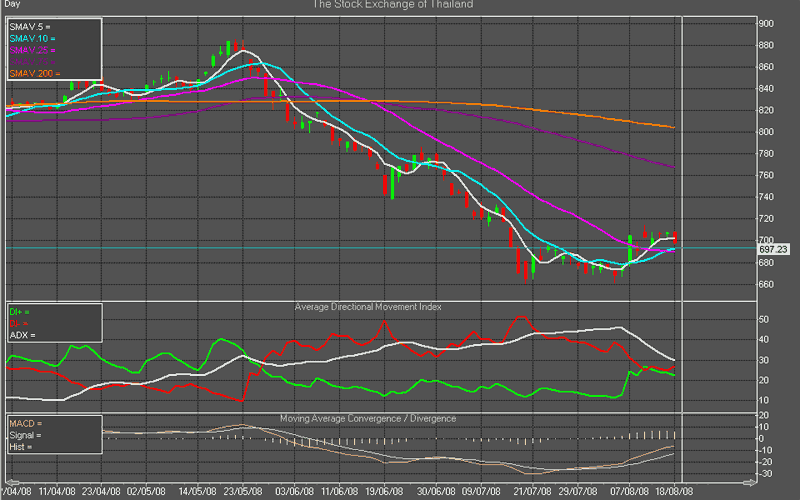Click the magenta SMAV.25 legend entry
The image size is (800, 500).
32,50
